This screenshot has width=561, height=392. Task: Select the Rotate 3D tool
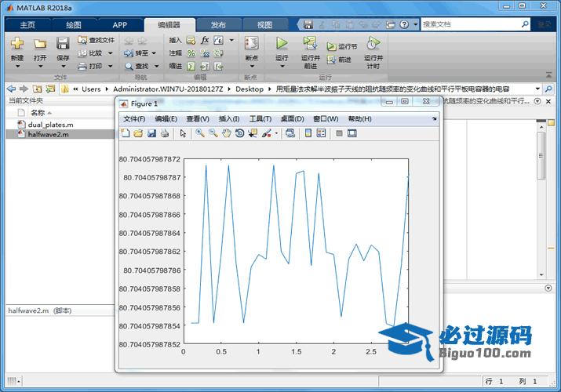239,133
